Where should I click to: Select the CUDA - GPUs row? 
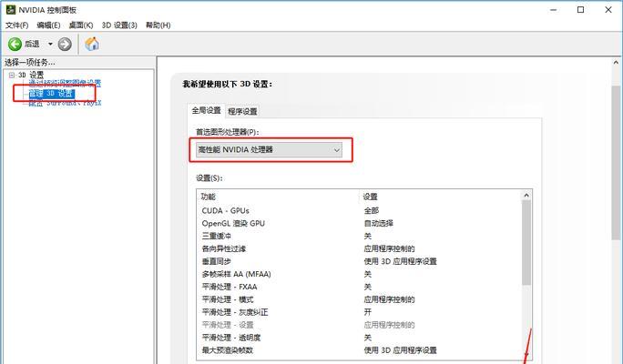[x=359, y=211]
